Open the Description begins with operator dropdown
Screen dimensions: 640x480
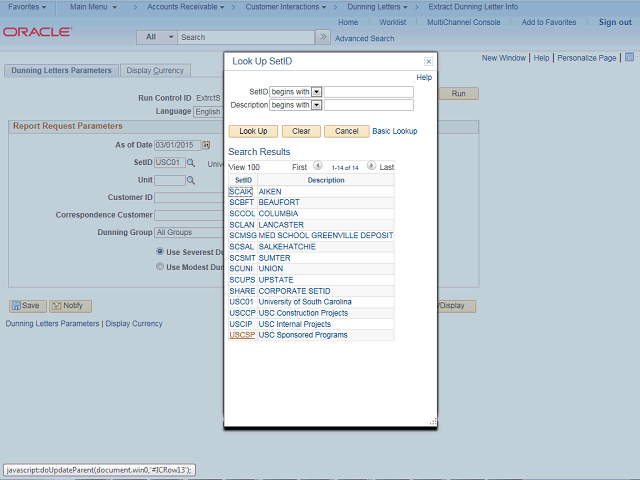[x=317, y=105]
